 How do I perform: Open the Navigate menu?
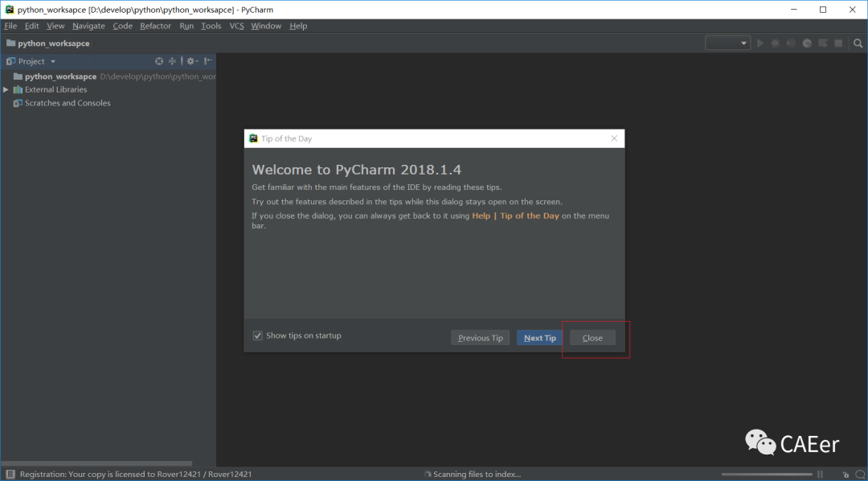pyautogui.click(x=88, y=26)
